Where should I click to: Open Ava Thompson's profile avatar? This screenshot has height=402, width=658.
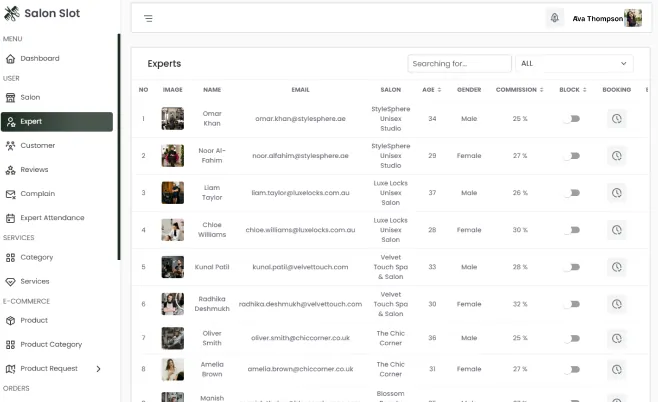(633, 18)
